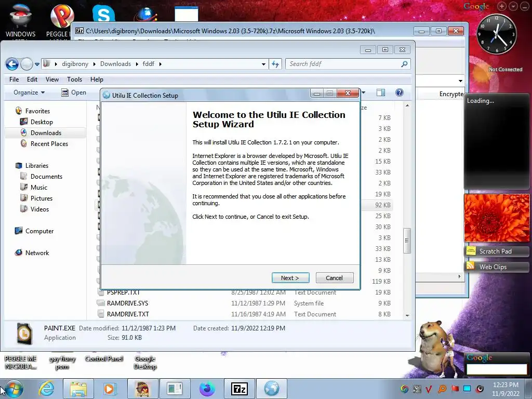Open the Web Clips gadget

click(x=496, y=267)
